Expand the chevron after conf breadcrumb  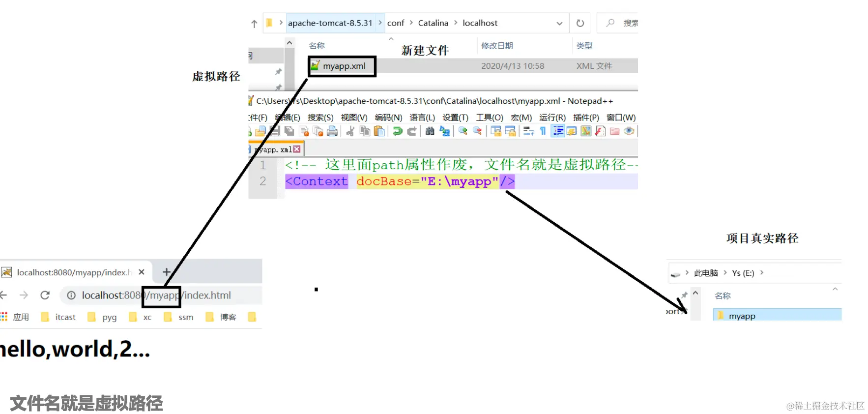(x=411, y=23)
